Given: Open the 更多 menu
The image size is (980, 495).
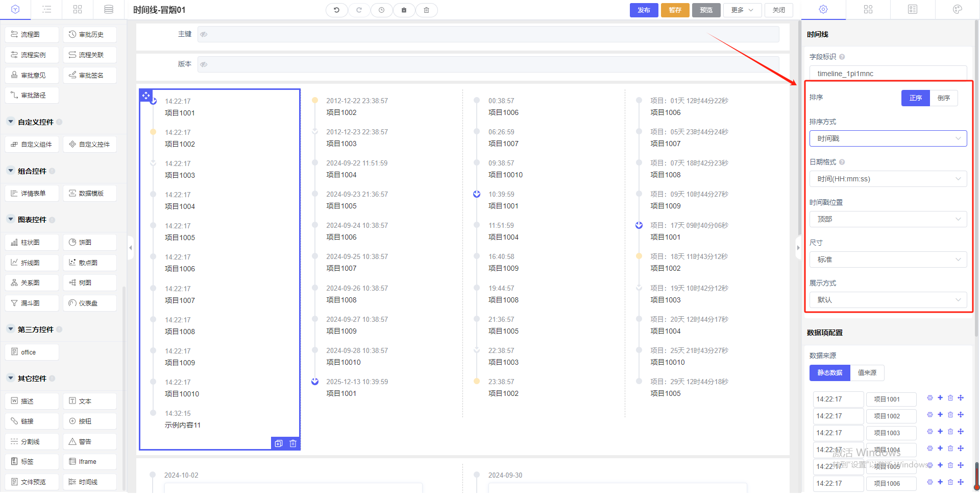Looking at the screenshot, I should 742,10.
